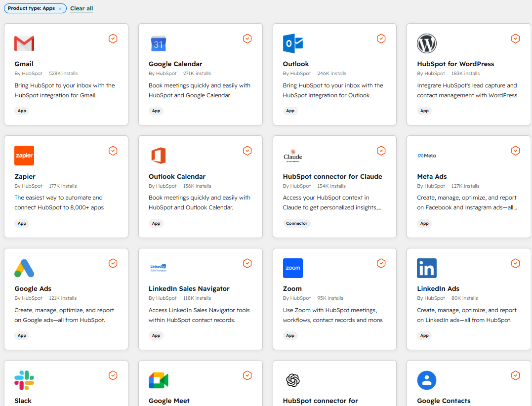Open HubSpot for WordPress title

[455, 64]
